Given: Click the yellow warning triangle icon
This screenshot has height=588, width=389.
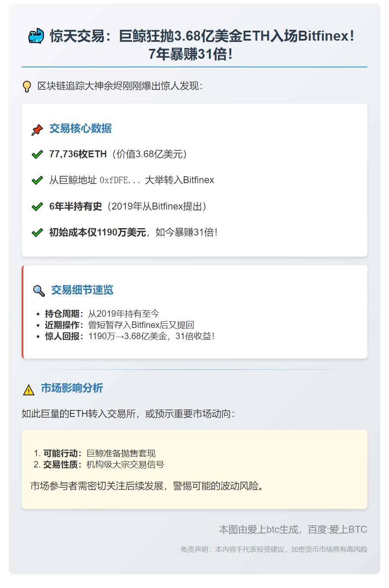Looking at the screenshot, I should pyautogui.click(x=29, y=390).
